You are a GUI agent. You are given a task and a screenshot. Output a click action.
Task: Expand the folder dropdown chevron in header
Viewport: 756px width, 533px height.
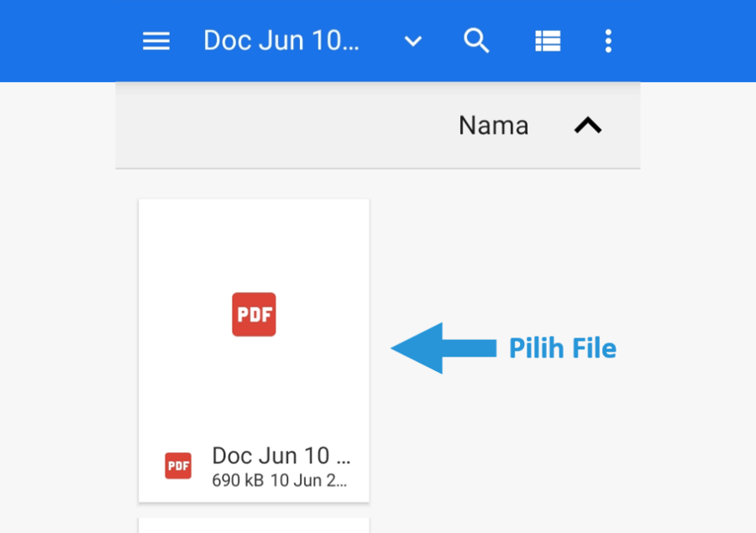(x=413, y=41)
